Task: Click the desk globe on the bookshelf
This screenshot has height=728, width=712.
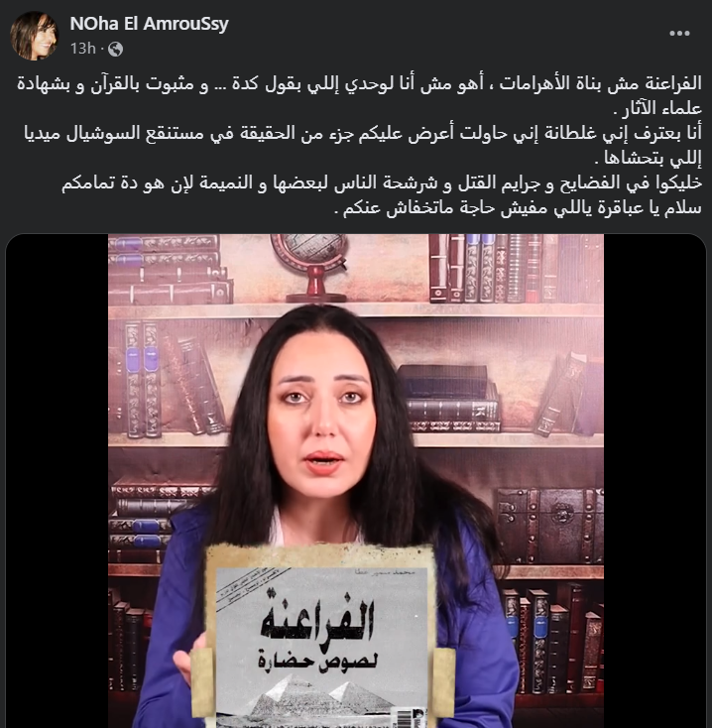Action: [x=309, y=268]
